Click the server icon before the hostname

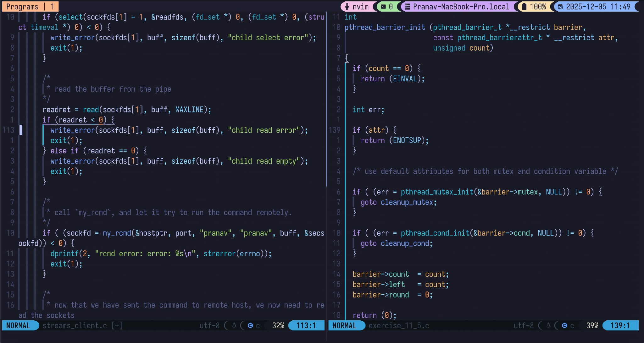click(407, 7)
